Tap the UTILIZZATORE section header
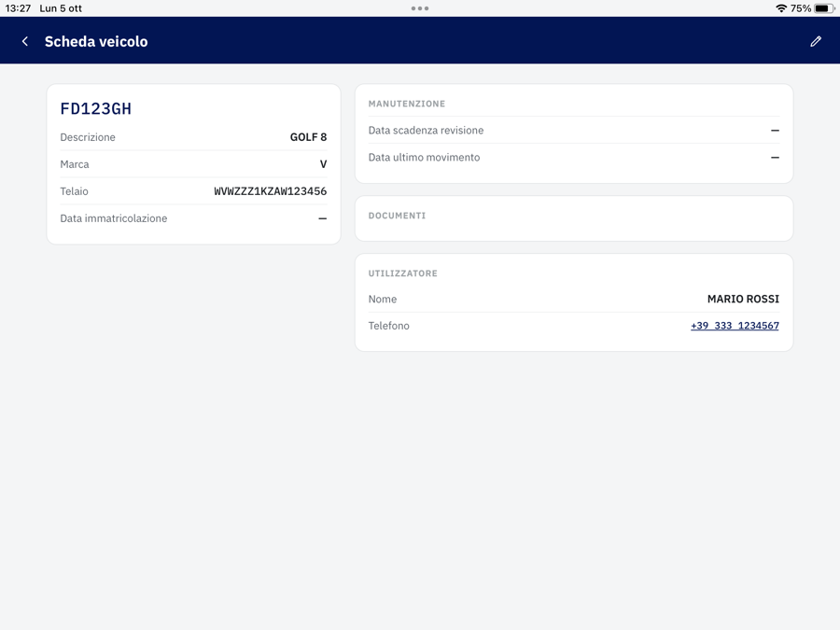This screenshot has height=630, width=840. point(403,273)
